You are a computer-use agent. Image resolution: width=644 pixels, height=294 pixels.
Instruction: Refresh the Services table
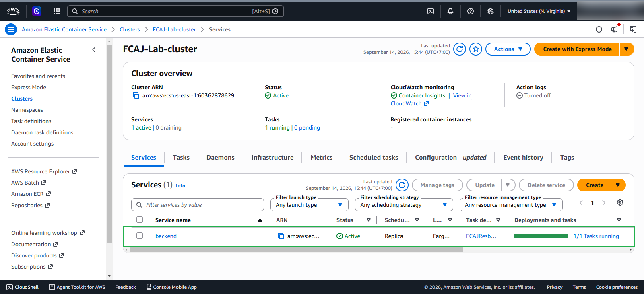tap(402, 185)
